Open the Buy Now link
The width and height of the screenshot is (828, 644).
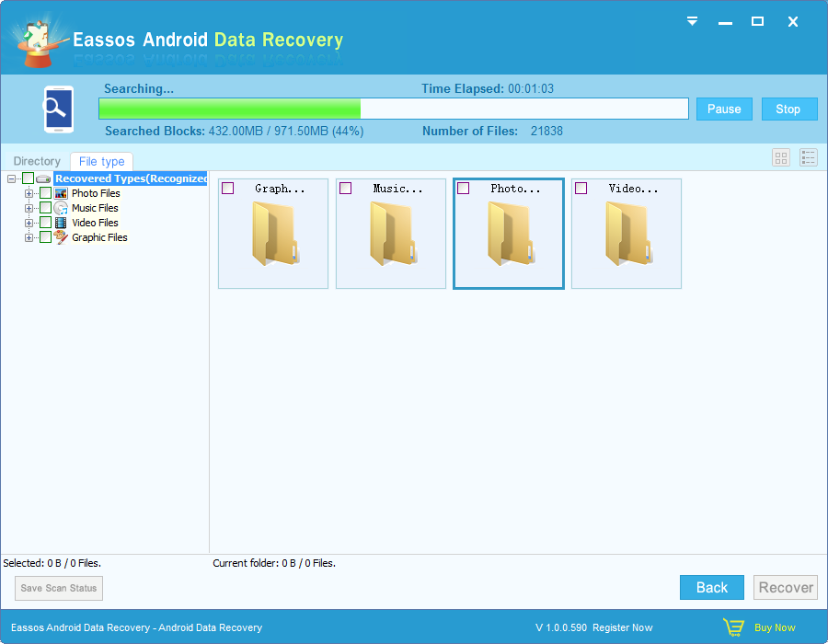[x=775, y=627]
